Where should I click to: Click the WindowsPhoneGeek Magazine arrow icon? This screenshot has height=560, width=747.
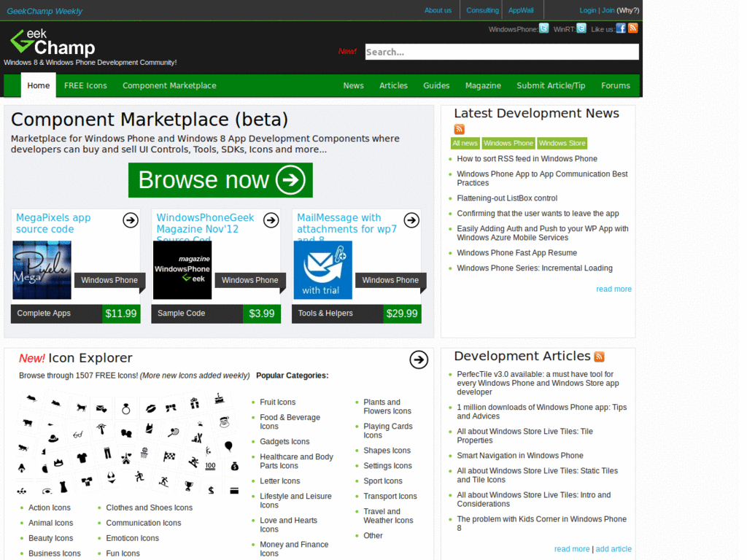[271, 220]
